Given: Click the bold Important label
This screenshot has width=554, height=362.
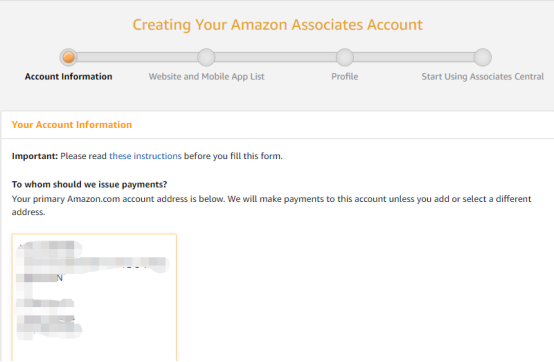Looking at the screenshot, I should [35, 156].
